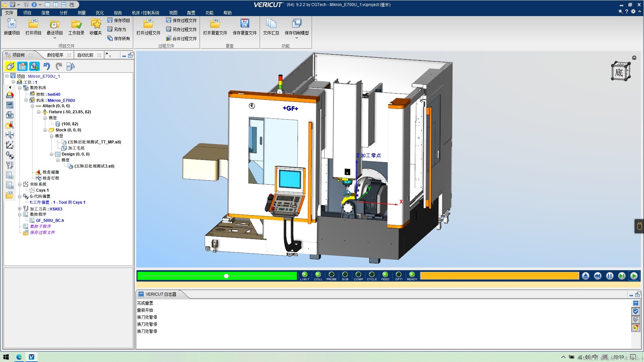Collapse the 坐标系统 tree node
Viewport: 644px width, 362px height.
[x=19, y=184]
